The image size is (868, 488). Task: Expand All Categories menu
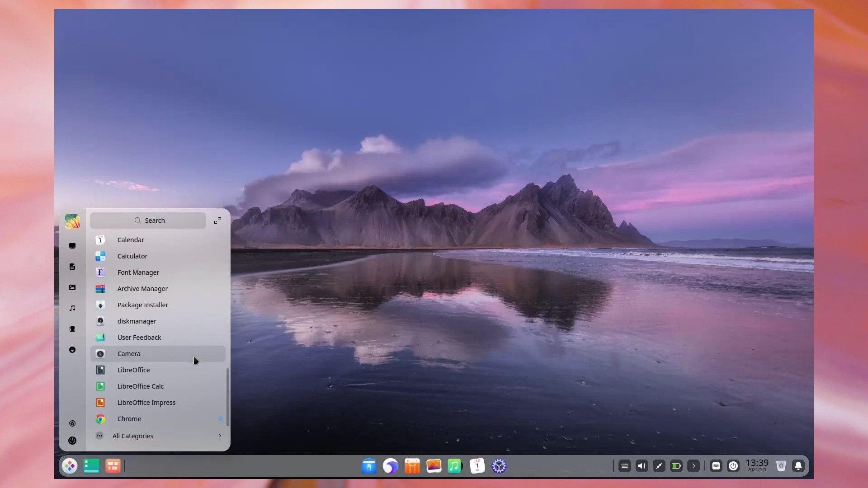(x=221, y=436)
